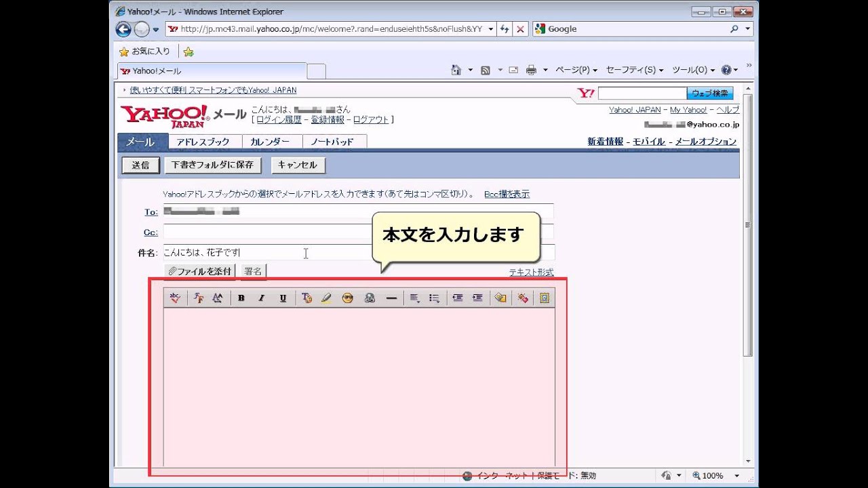Click into the message body editing area

(x=359, y=386)
